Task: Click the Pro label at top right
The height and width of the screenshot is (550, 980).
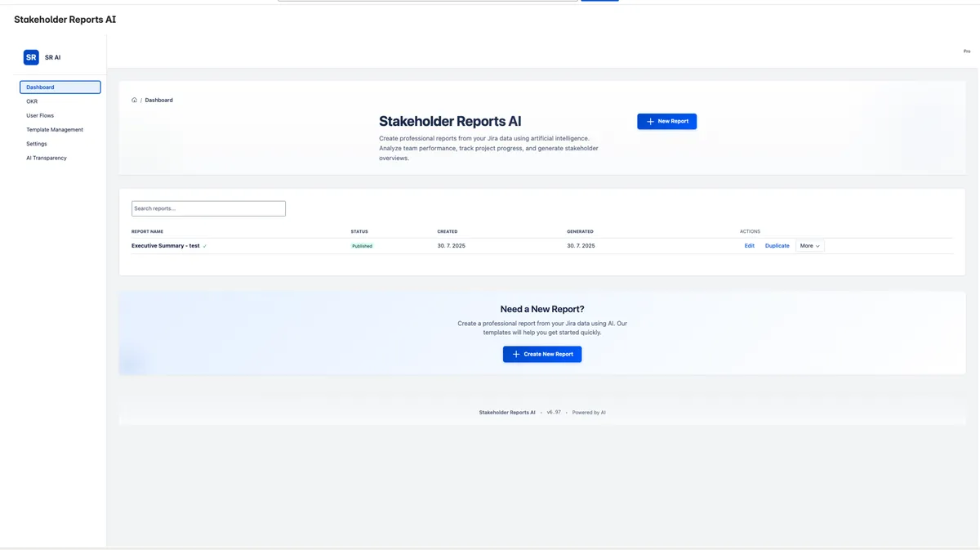Action: [x=967, y=51]
